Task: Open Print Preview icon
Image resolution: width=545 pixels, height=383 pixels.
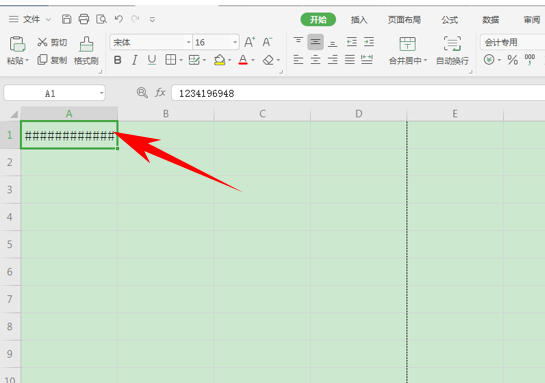Action: pos(101,19)
